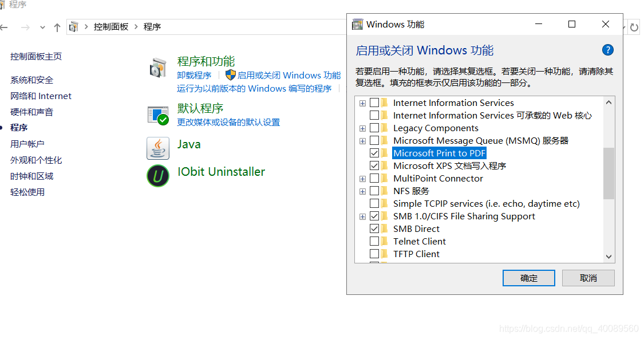Screen dimensions: 644x339
Task: Expand SMB 1.0/CIFS File Sharing Support
Action: click(x=362, y=216)
